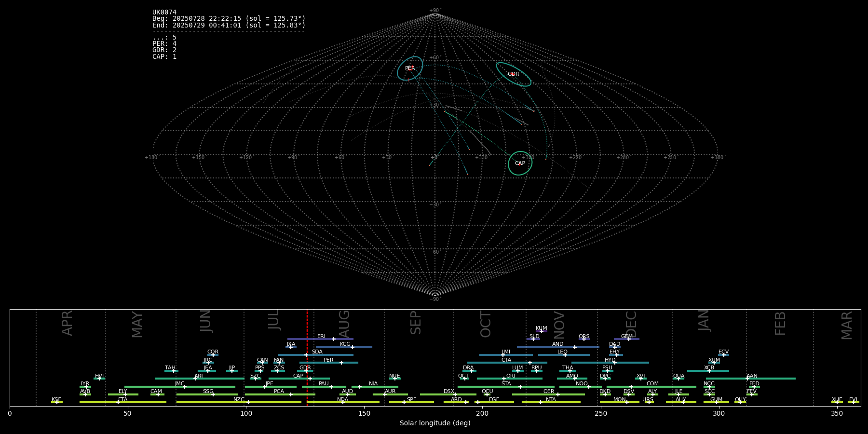The width and height of the screenshot is (868, 434).
Task: Select the JPE shower label in timeline
Action: coord(270,384)
